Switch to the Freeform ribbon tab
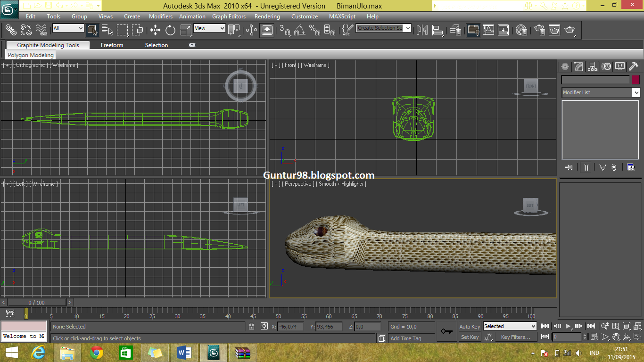Viewport: 644px width, 362px height. click(112, 45)
